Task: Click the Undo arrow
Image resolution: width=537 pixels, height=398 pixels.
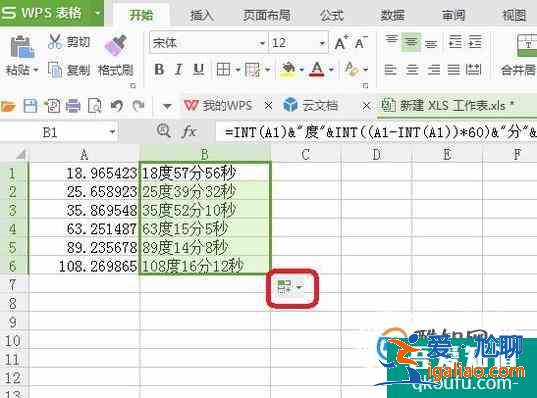Action: [x=116, y=106]
